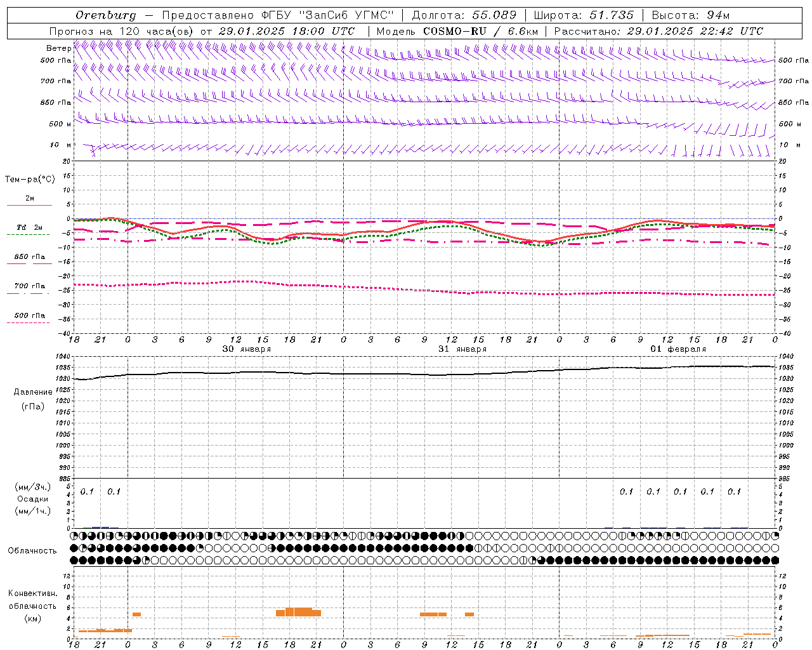The height and width of the screenshot is (650, 812).
Task: Click the line sample under "2м" legend
Action: (x=29, y=205)
